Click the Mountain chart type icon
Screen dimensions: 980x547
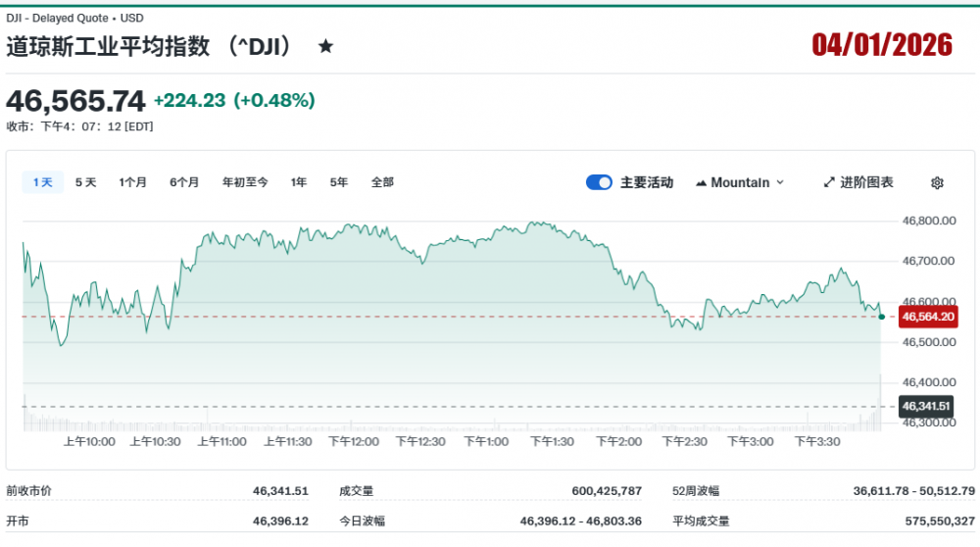click(702, 182)
